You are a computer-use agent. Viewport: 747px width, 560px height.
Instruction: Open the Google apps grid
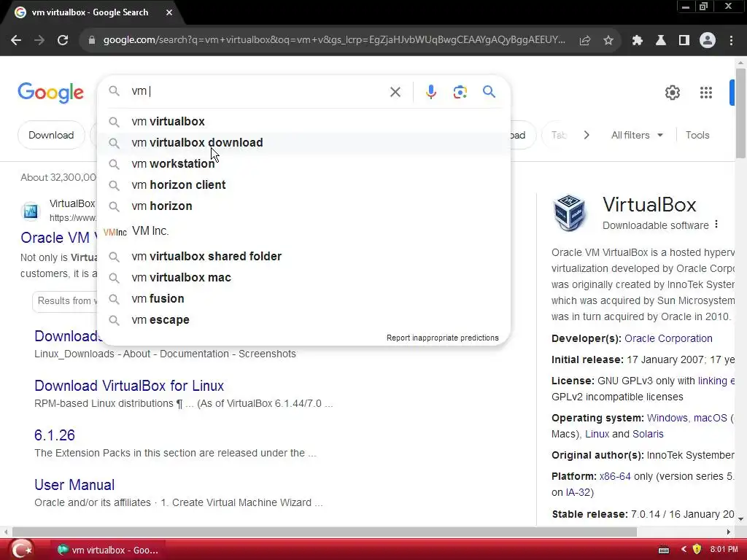706,93
